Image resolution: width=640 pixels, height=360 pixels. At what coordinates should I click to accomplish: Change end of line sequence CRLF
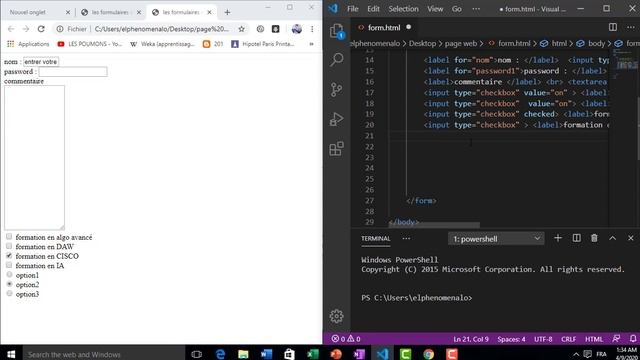click(x=568, y=339)
